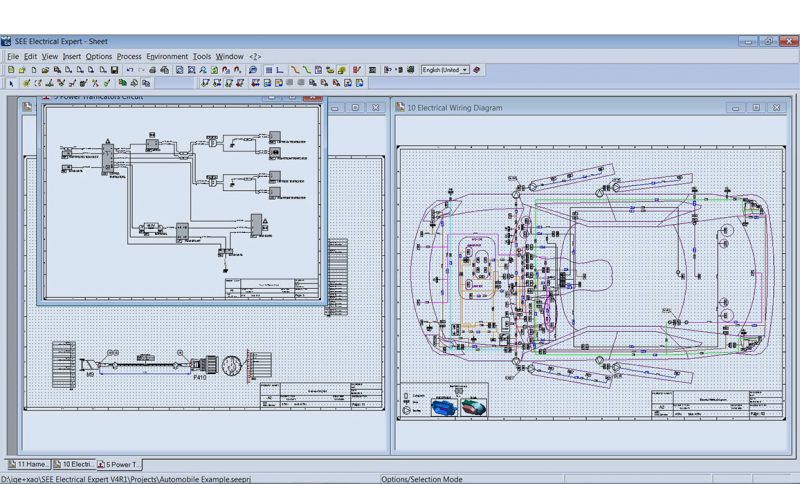The height and width of the screenshot is (484, 800).
Task: Click the green stacked copy icon
Action: coord(122,83)
